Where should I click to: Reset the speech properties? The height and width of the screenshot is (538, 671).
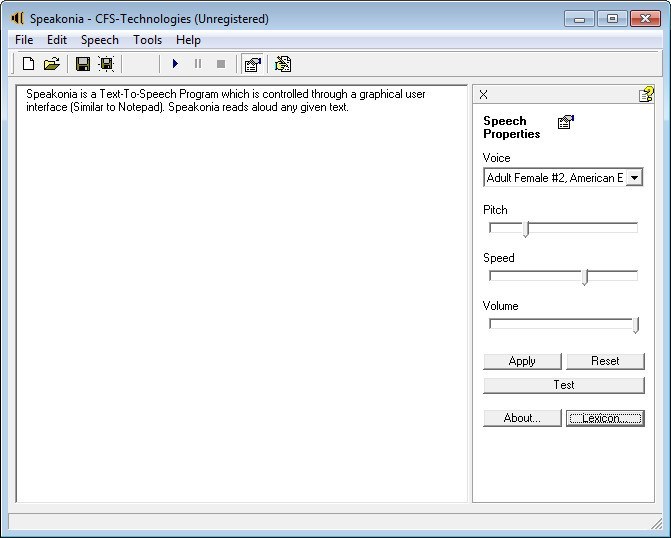coord(605,361)
